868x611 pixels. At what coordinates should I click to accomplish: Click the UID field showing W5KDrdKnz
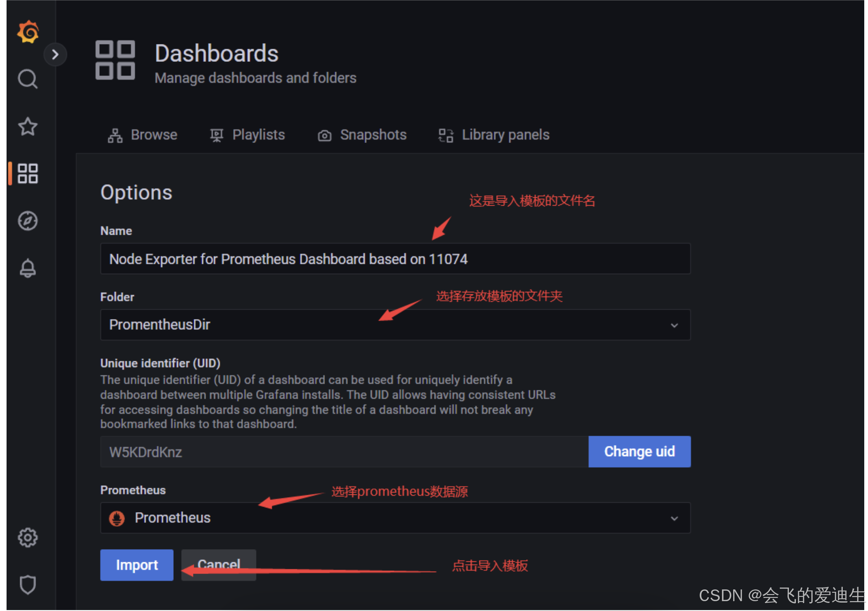click(344, 452)
